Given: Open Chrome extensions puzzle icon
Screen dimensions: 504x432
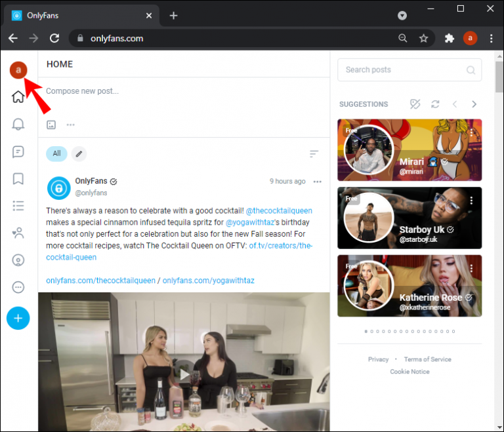Looking at the screenshot, I should (449, 38).
